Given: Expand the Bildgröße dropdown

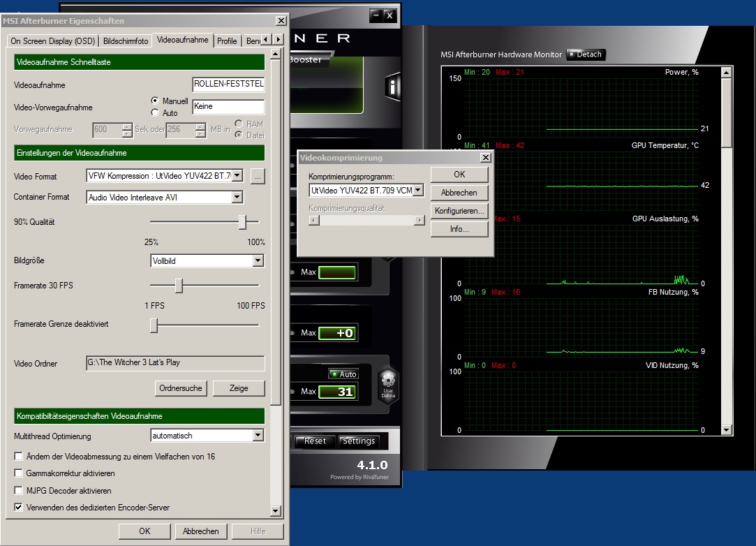Looking at the screenshot, I should [258, 260].
